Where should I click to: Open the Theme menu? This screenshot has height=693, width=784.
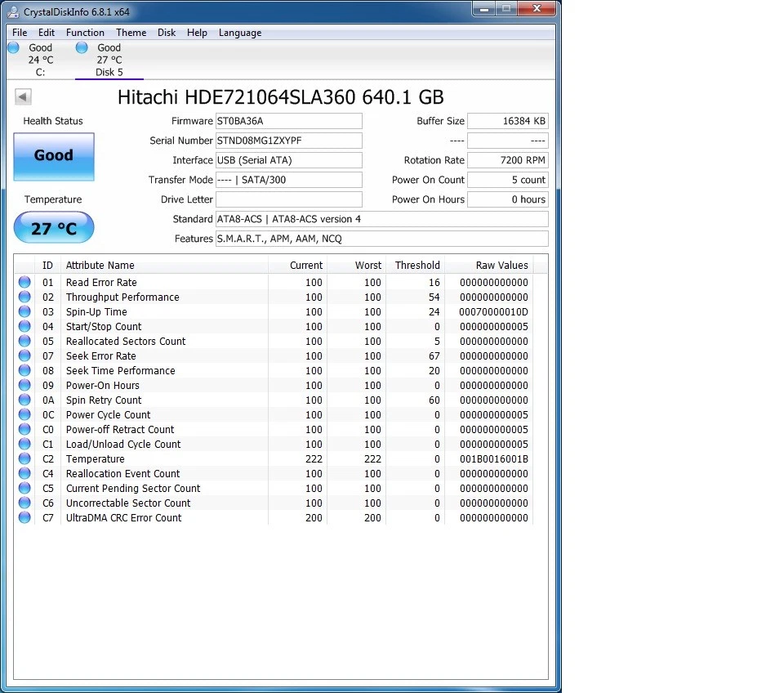[131, 33]
